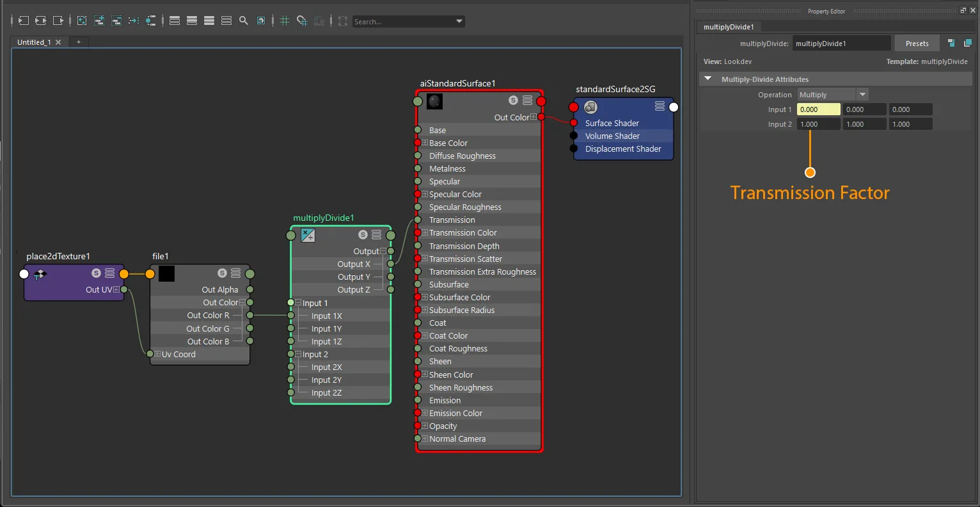Screen dimensions: 980x507
Task: Select the Out Color R row on file1
Action: (200, 315)
